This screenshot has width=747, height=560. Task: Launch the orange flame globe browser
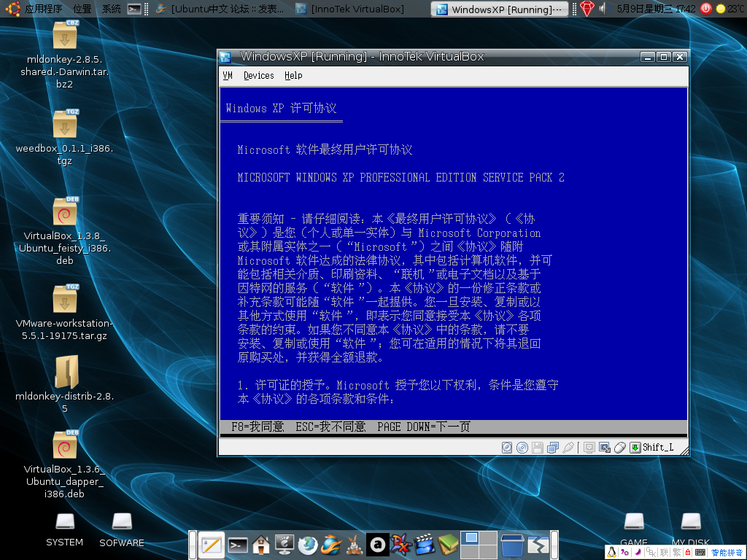pos(331,545)
